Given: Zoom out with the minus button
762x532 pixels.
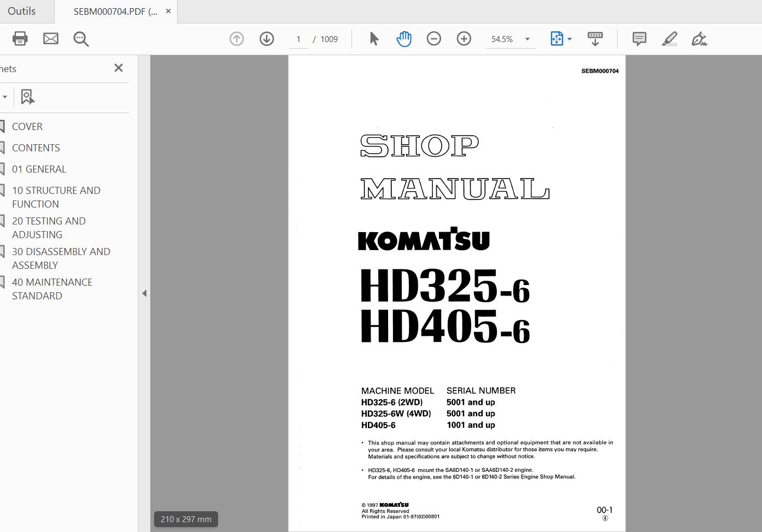Looking at the screenshot, I should [434, 39].
